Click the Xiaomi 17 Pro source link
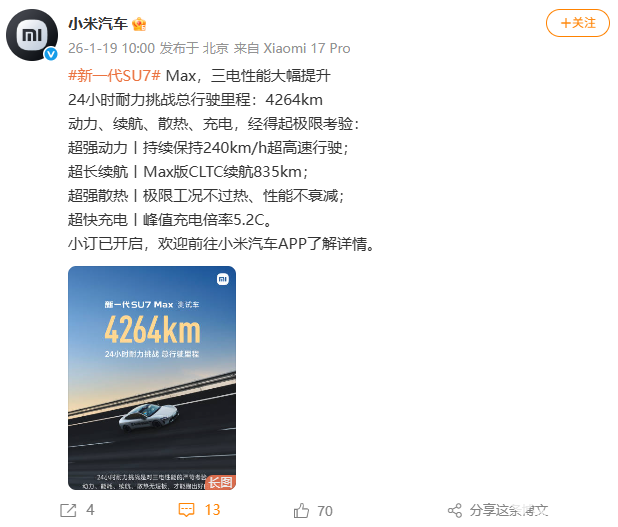The image size is (618, 527). tap(307, 48)
